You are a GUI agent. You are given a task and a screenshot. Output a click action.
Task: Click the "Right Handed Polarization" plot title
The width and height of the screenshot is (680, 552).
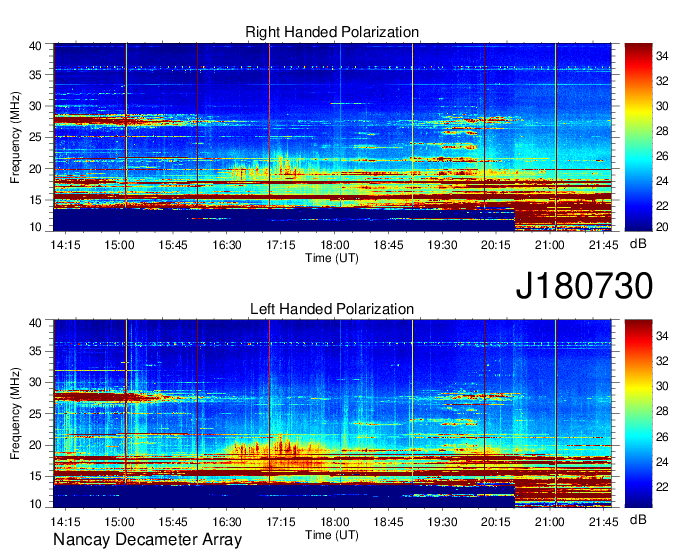click(332, 32)
